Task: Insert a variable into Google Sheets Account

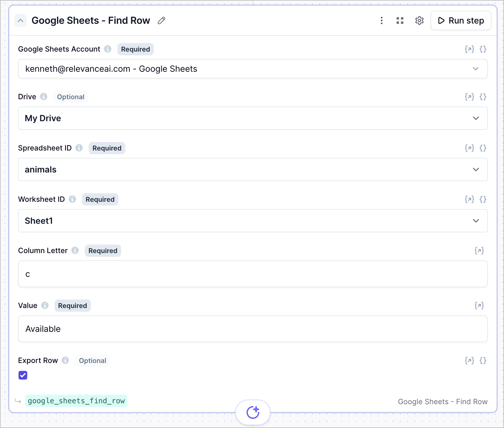Action: pos(469,49)
